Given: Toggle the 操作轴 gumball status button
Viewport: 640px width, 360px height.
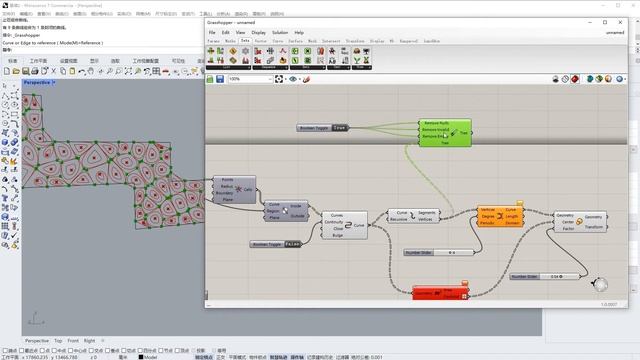Looking at the screenshot, I should coord(297,357).
